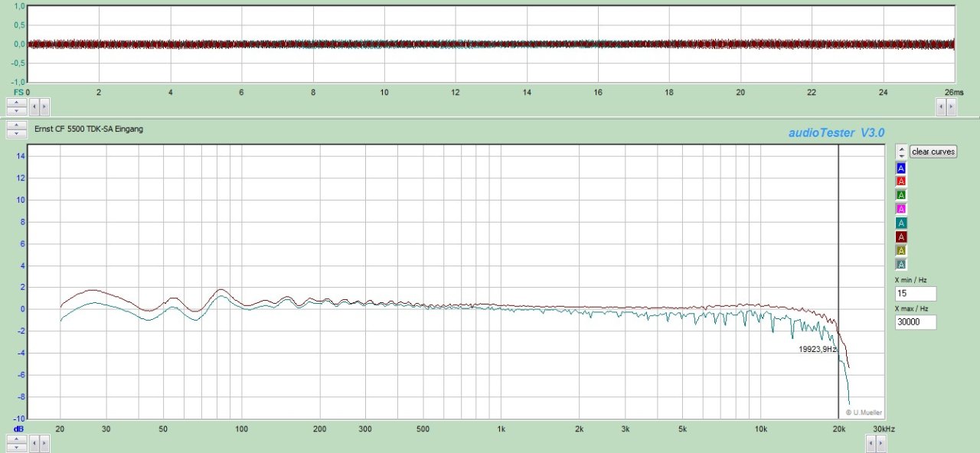This screenshot has width=980, height=453.
Task: Click right arrow next to dB spinner
Action: (44, 442)
